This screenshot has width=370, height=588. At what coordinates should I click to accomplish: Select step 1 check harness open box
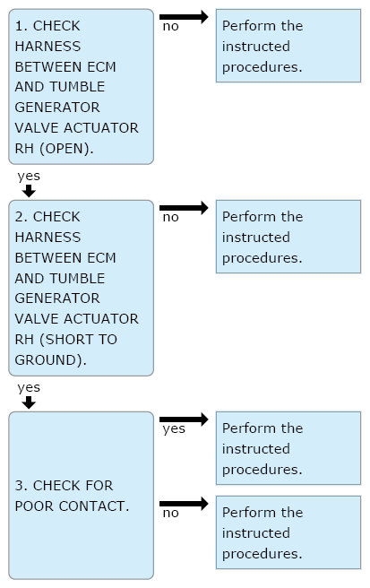[x=81, y=87]
